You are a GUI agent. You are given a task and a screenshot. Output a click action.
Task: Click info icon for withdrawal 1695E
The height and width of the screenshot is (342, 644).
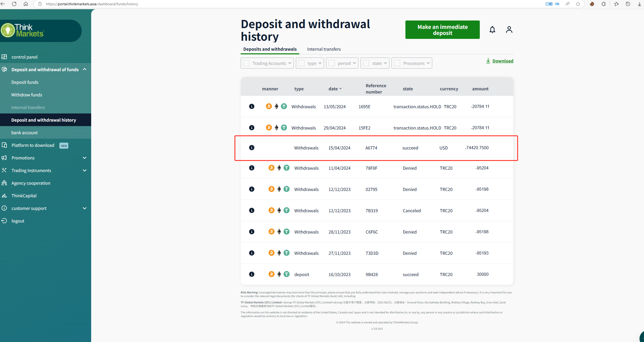[252, 106]
